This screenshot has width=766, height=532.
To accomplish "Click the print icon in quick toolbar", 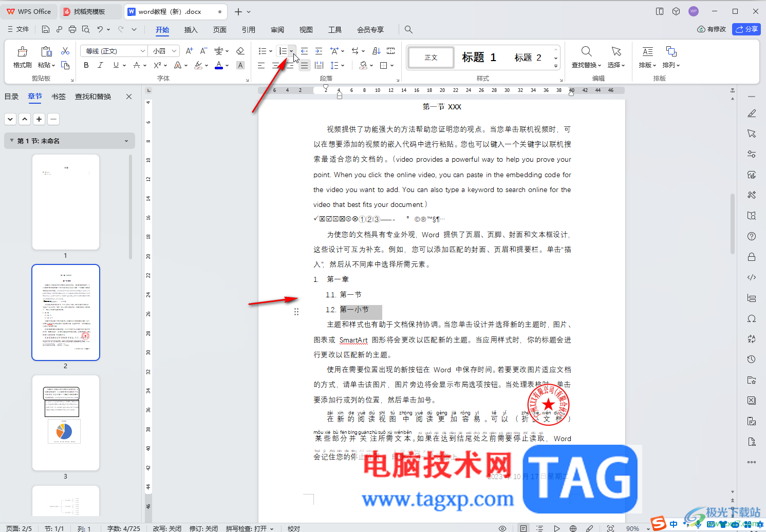I will pos(72,29).
